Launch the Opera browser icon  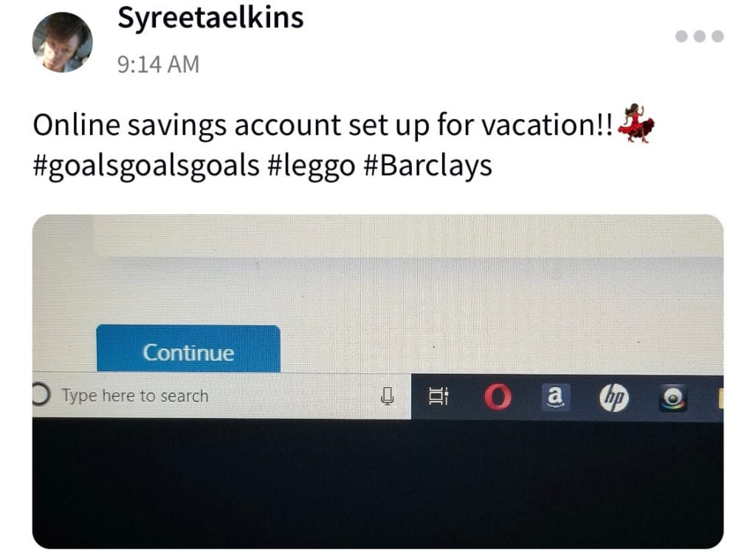coord(498,397)
